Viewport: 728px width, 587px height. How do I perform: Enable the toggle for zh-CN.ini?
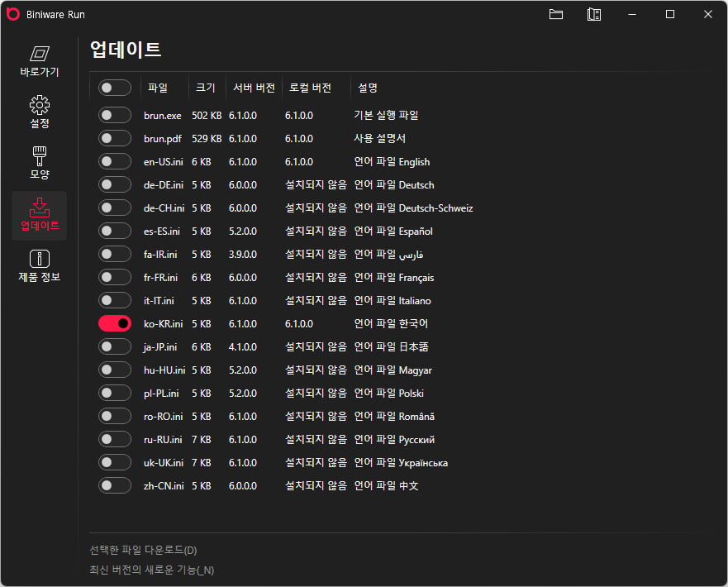coord(115,486)
